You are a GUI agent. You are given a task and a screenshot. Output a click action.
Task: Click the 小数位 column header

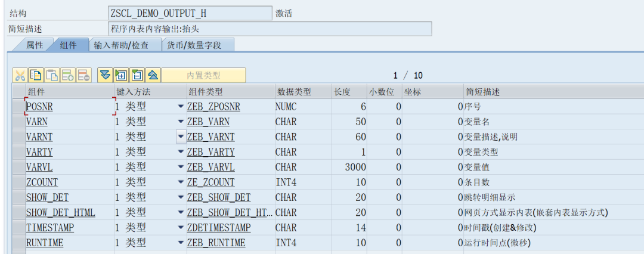click(x=384, y=92)
